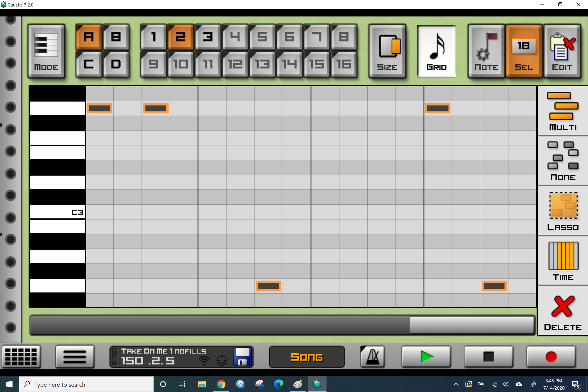Save song with floppy disk icon
The height and width of the screenshot is (392, 588).
242,357
